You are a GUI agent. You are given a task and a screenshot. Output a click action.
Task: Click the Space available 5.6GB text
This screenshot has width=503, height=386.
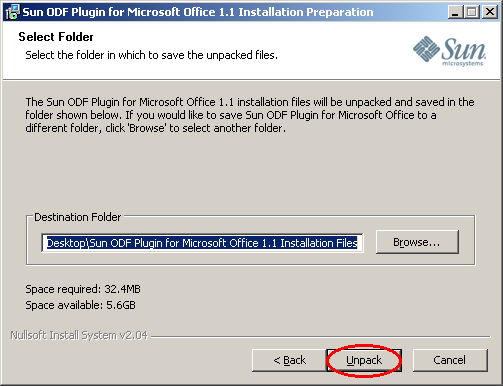[x=81, y=305]
